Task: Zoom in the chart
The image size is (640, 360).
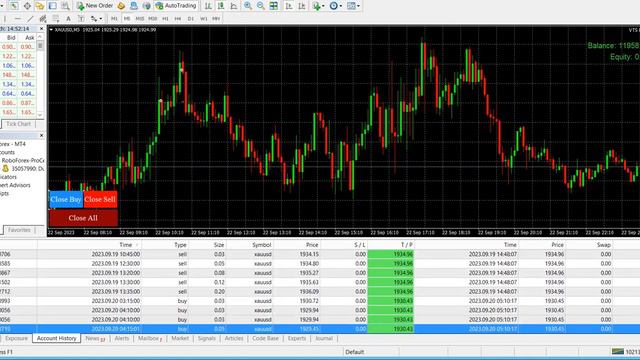Action: coord(248,6)
